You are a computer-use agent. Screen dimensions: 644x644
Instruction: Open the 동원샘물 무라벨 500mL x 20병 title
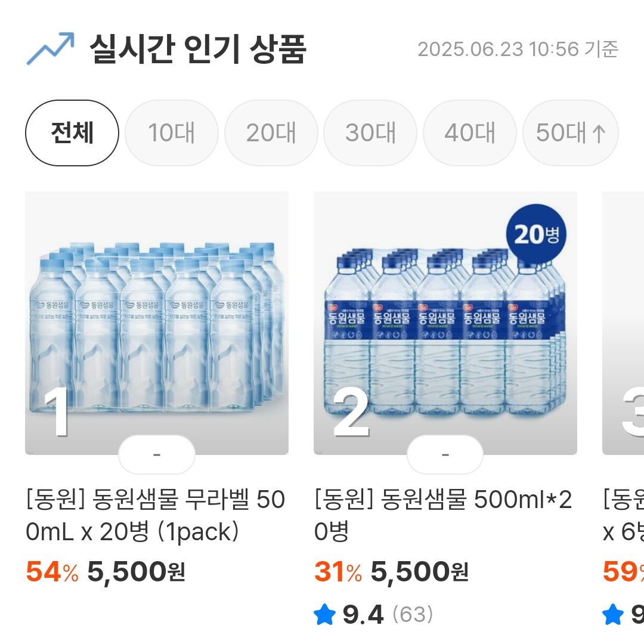coord(156,516)
